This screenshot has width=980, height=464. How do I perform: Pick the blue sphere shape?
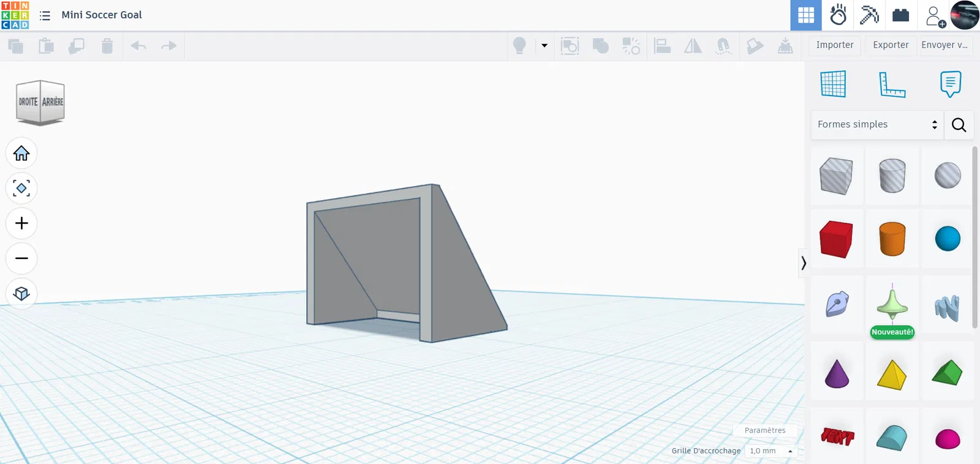948,239
